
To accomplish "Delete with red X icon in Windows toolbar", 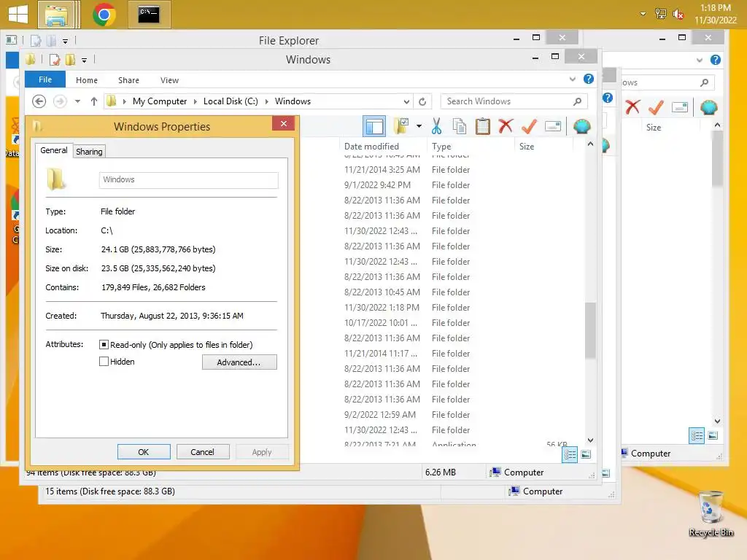I will click(x=506, y=126).
